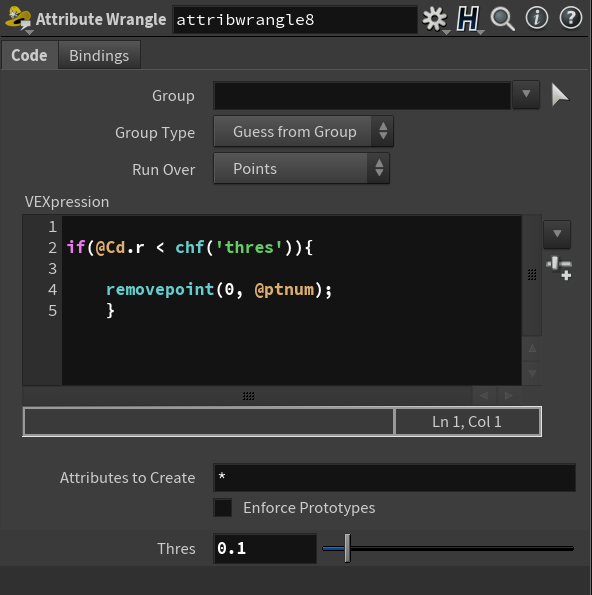Click the Thres value field
The height and width of the screenshot is (595, 592).
[x=265, y=548]
